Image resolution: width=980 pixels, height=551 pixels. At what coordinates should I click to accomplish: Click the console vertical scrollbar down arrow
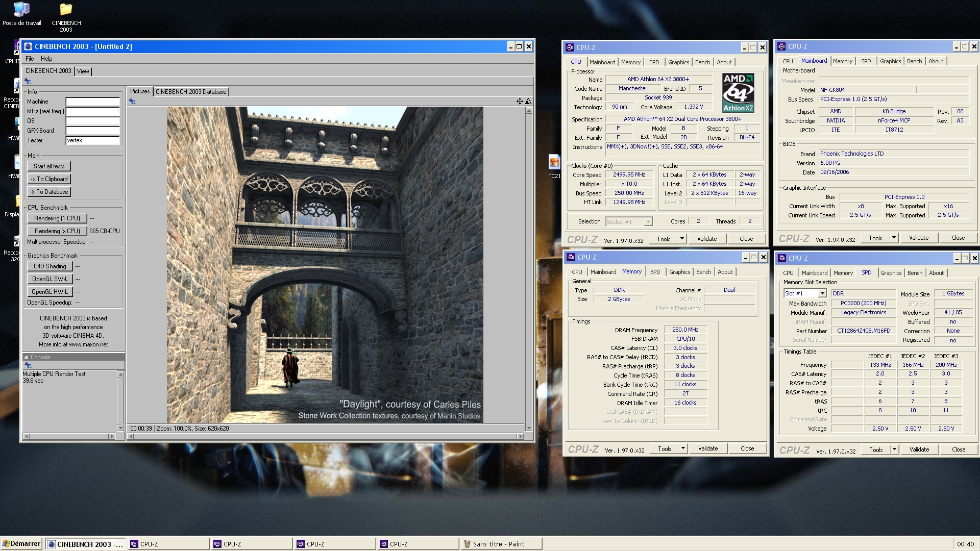tap(120, 428)
